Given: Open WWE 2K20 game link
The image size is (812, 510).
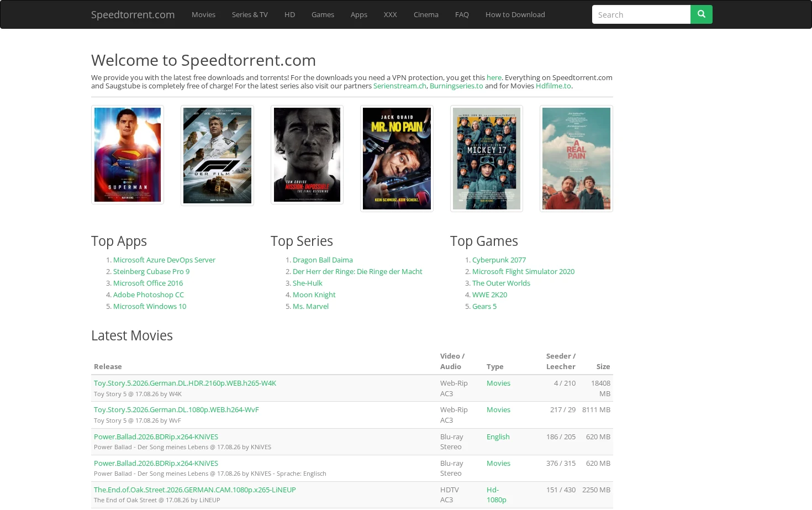Looking at the screenshot, I should [x=489, y=295].
